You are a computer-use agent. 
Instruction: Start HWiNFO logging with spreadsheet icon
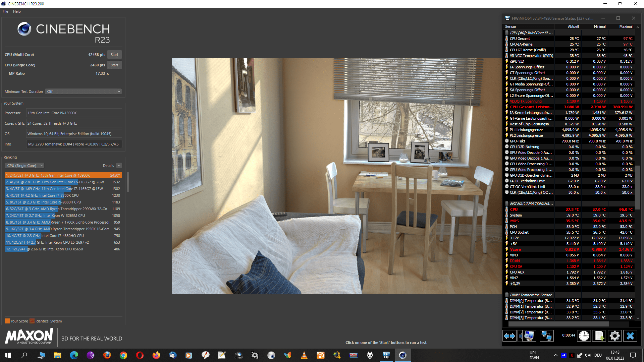click(599, 336)
